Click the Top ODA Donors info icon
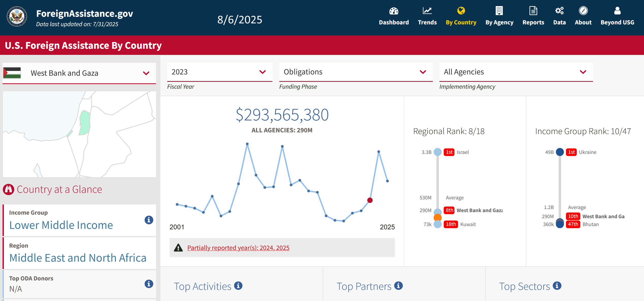This screenshot has height=301, width=644. [149, 284]
